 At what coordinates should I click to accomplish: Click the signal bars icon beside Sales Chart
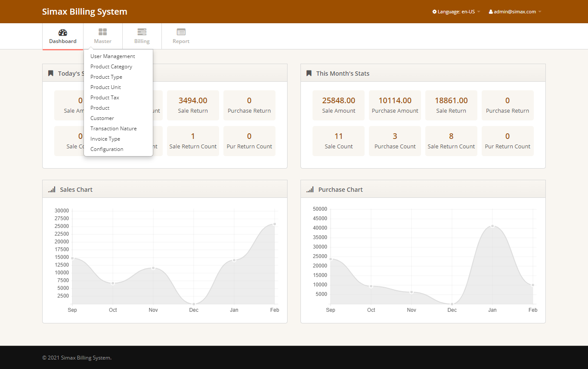pos(52,189)
